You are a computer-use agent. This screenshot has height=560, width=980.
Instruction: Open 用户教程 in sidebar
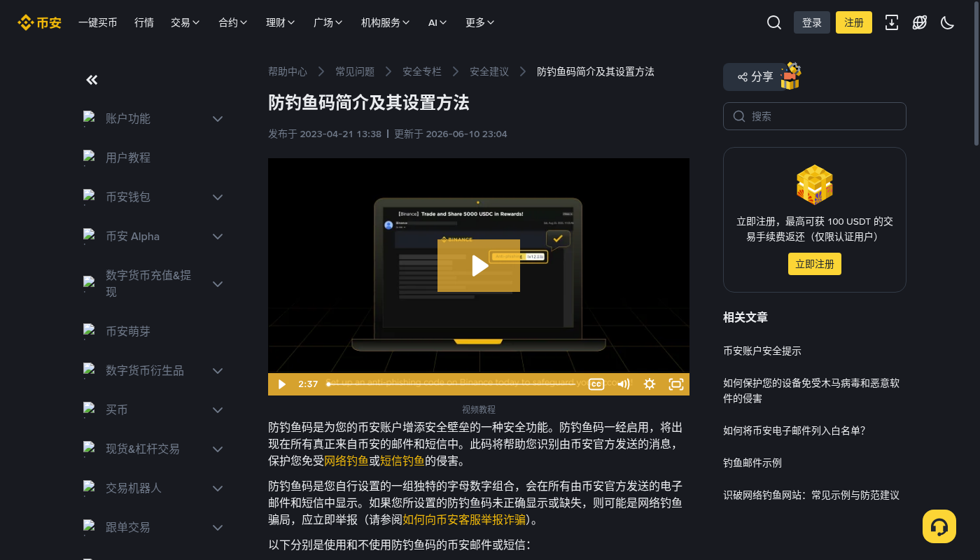(x=128, y=158)
